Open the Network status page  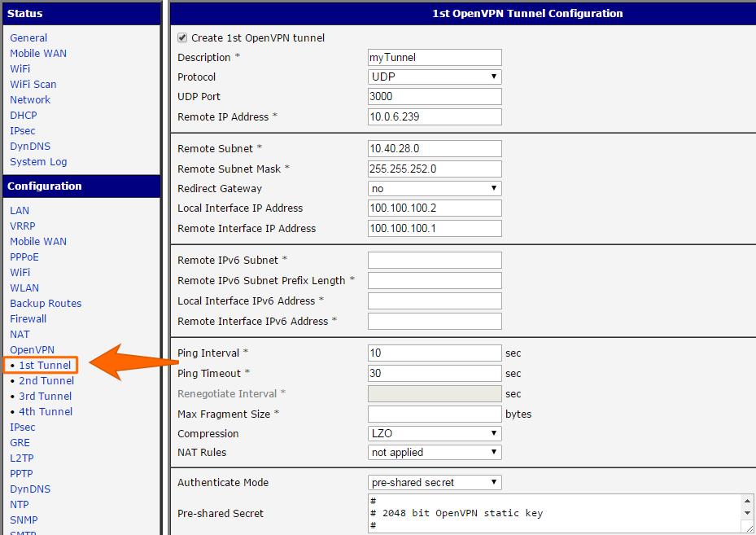[30, 99]
